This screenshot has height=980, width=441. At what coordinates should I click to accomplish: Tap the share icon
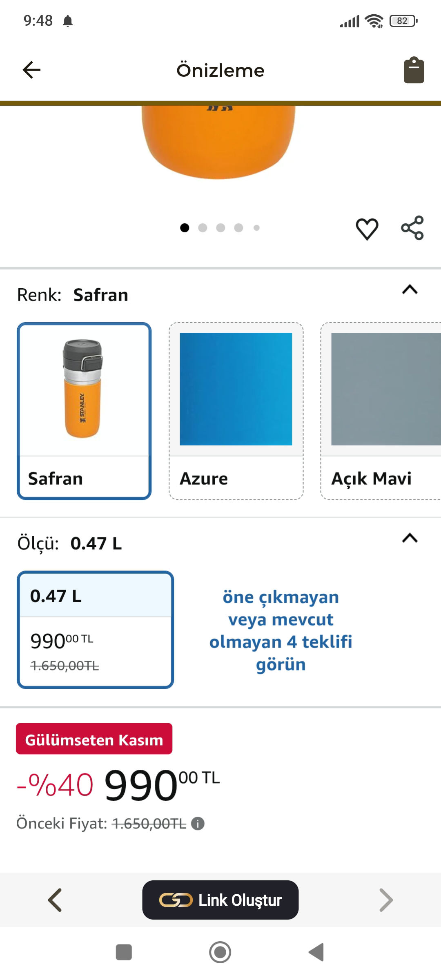[412, 228]
